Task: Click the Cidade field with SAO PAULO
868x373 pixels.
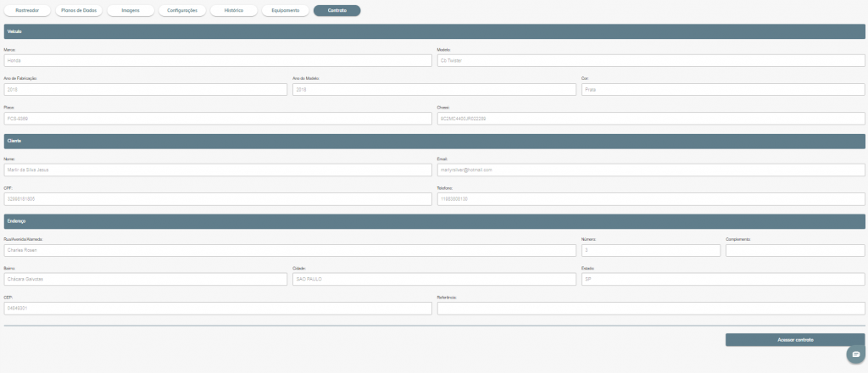Action: tap(435, 279)
